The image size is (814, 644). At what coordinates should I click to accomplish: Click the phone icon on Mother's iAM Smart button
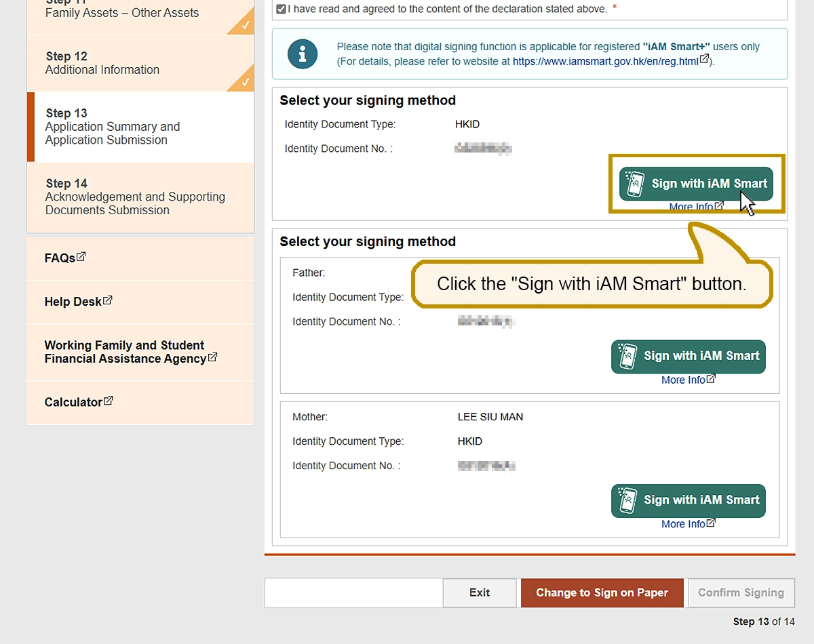[629, 500]
